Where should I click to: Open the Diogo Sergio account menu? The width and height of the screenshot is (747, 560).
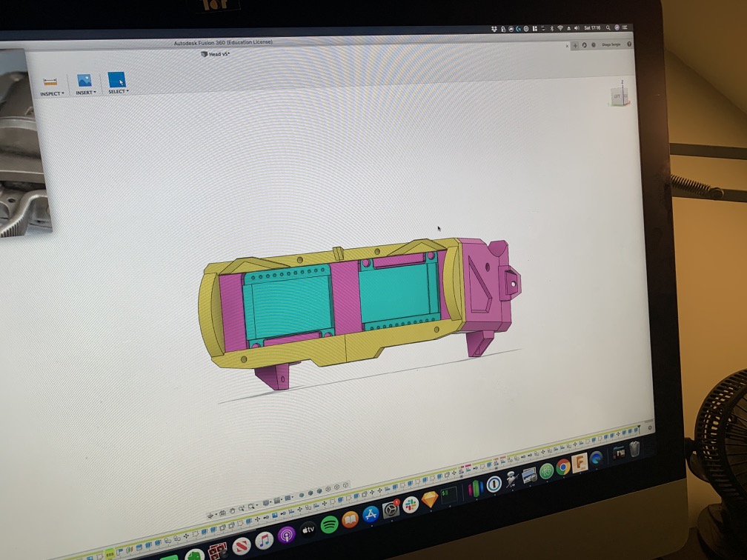(x=611, y=44)
